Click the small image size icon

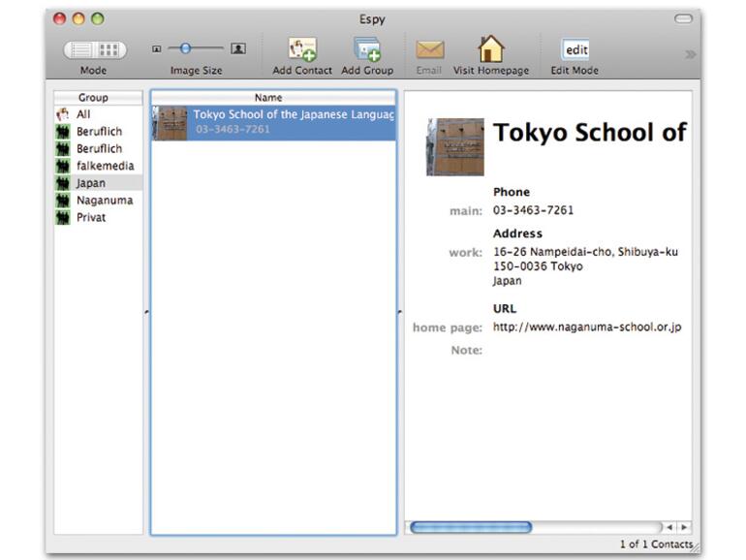(157, 48)
